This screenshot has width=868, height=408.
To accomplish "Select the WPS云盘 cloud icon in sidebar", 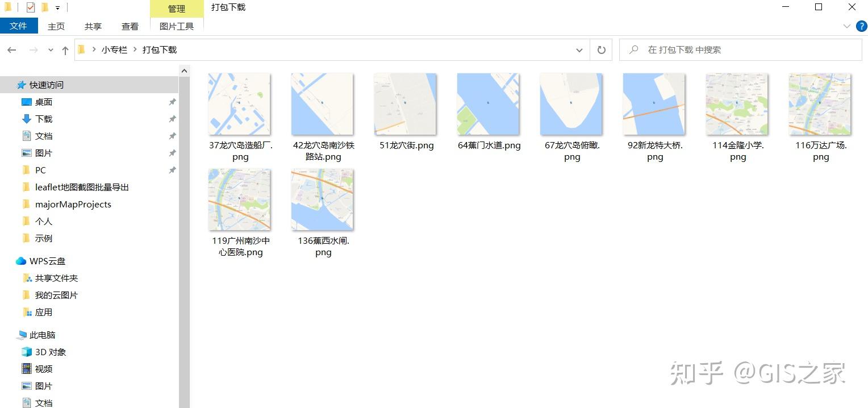I will click(20, 261).
